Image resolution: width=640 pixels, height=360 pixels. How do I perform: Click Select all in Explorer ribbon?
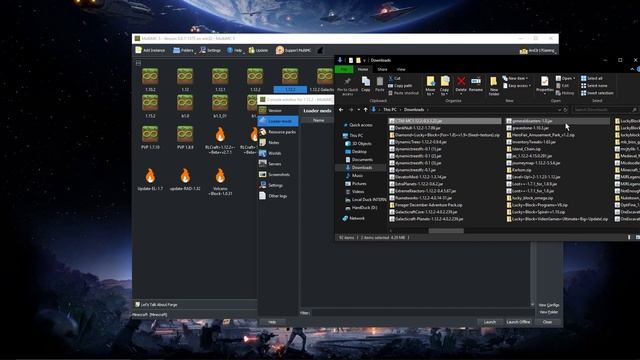pos(591,78)
